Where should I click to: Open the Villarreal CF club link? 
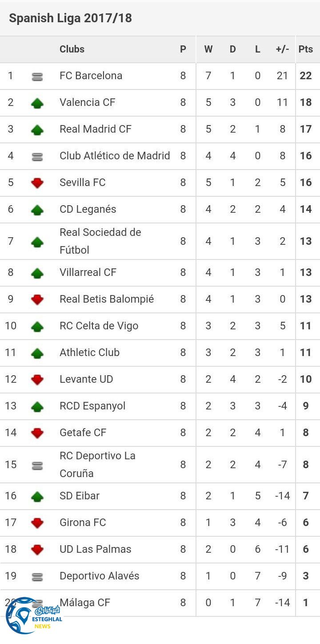coord(88,272)
